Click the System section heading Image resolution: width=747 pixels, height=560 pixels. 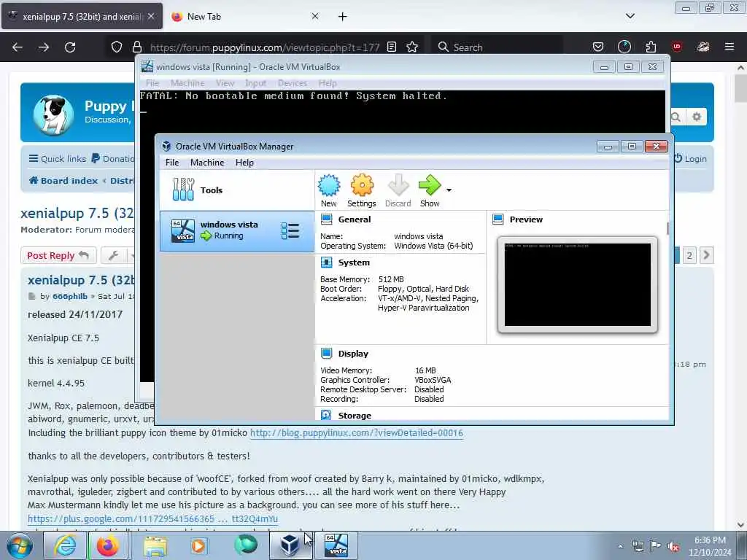pos(354,262)
